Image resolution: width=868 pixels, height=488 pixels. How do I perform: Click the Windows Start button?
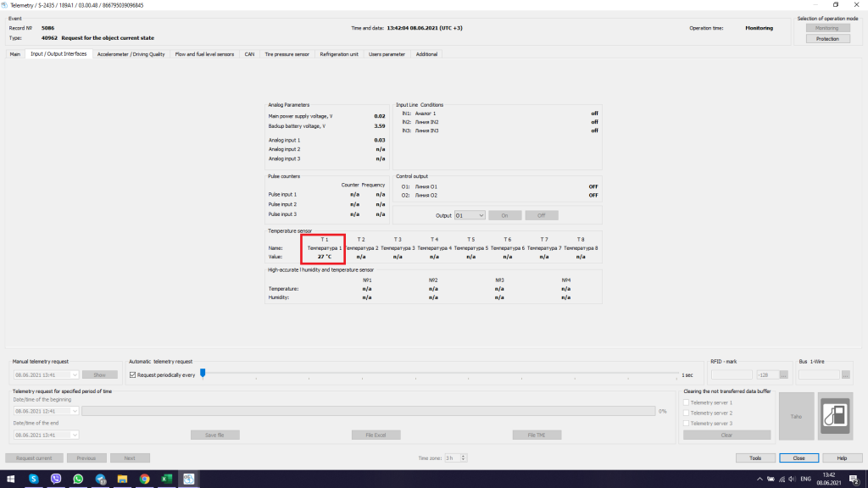point(10,479)
